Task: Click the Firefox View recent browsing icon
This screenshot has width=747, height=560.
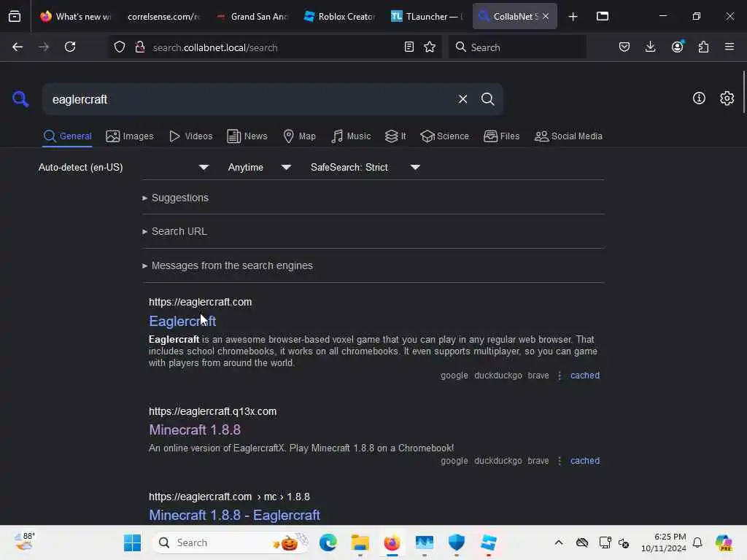Action: pos(15,17)
